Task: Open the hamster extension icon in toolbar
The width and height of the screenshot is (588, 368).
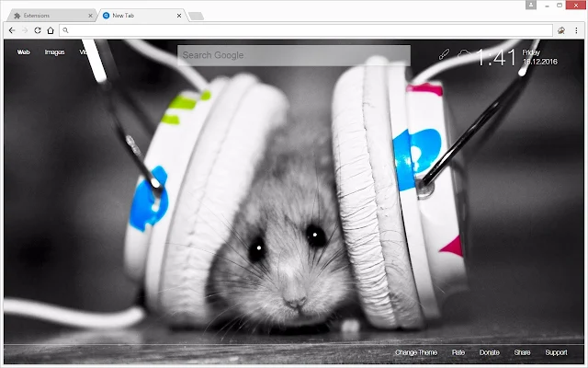Action: [x=561, y=30]
